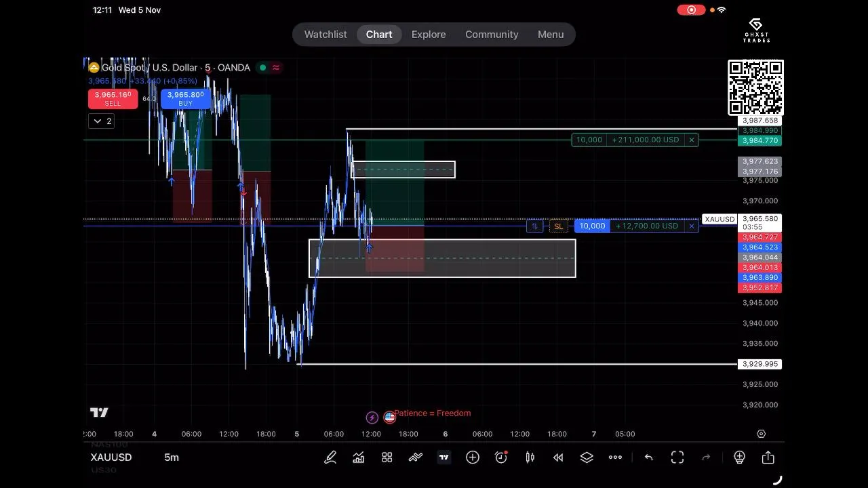Open the stacked layers object tree icon

click(587, 457)
